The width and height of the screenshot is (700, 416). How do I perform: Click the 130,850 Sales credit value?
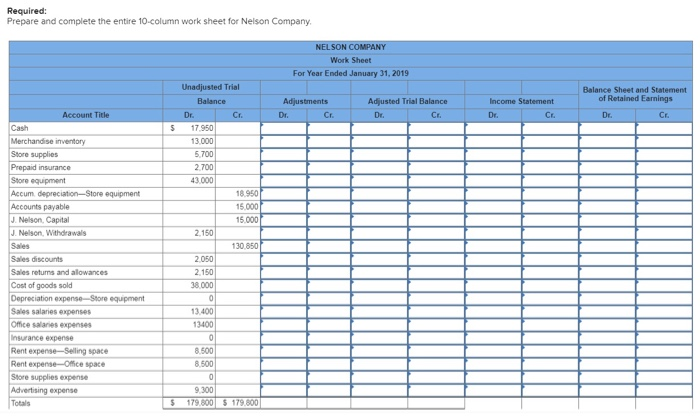click(245, 246)
